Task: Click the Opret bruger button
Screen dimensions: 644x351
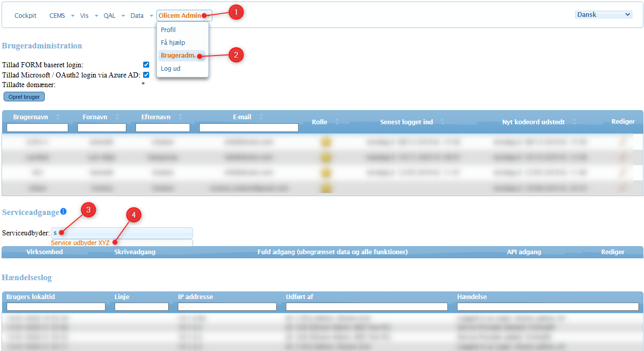Action: [24, 97]
